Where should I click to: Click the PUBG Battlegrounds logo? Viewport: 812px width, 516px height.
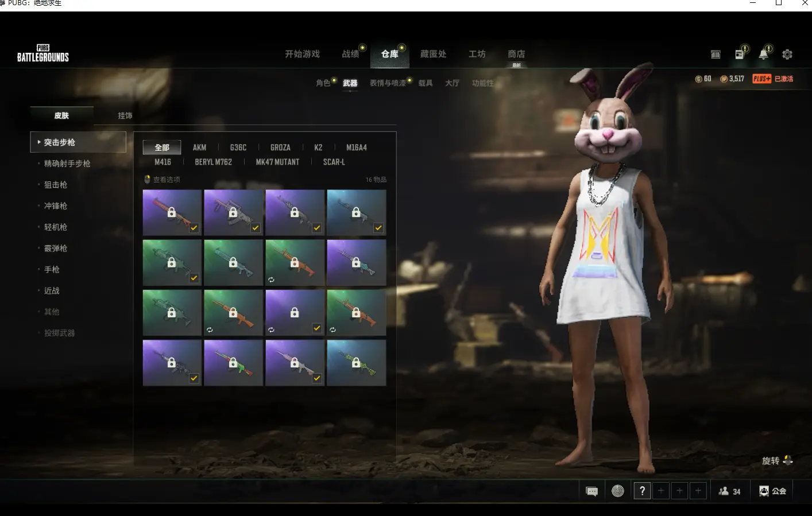[43, 53]
